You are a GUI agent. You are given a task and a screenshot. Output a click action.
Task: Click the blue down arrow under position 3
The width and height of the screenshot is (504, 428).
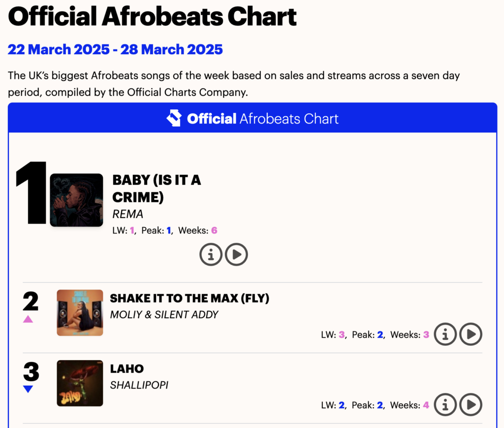point(28,389)
